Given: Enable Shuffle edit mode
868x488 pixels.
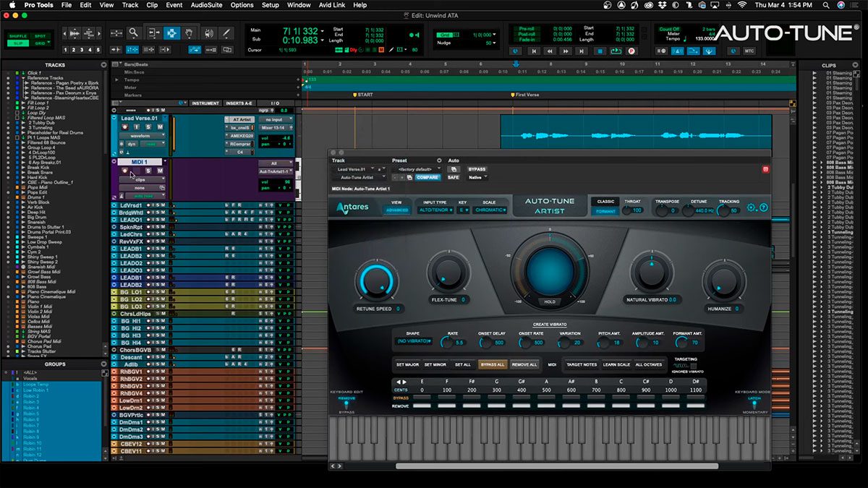Looking at the screenshot, I should pyautogui.click(x=18, y=36).
